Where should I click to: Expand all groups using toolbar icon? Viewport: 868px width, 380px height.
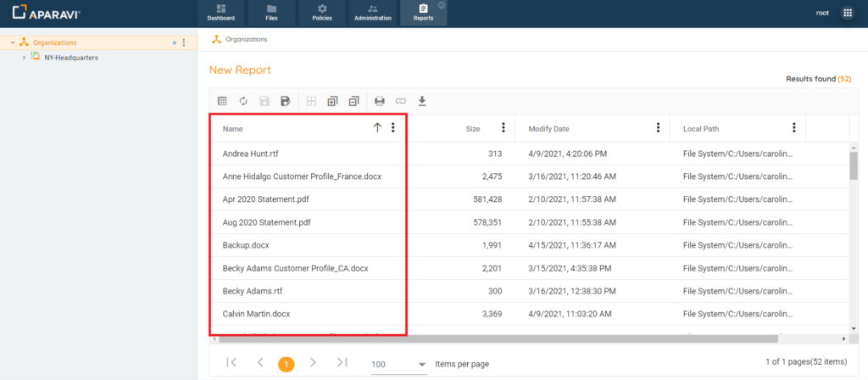(x=333, y=101)
